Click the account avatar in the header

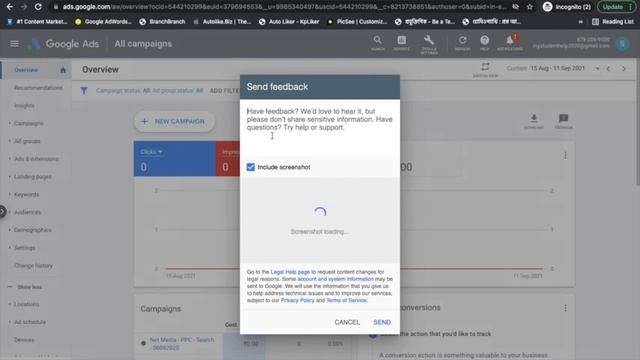[x=622, y=44]
